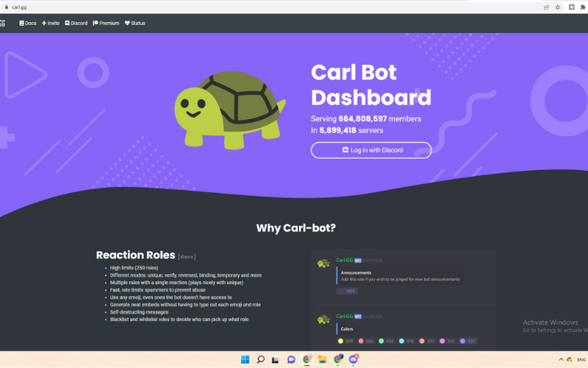
Task: Open the Reaction Roles [docs] link
Action: coord(187,257)
